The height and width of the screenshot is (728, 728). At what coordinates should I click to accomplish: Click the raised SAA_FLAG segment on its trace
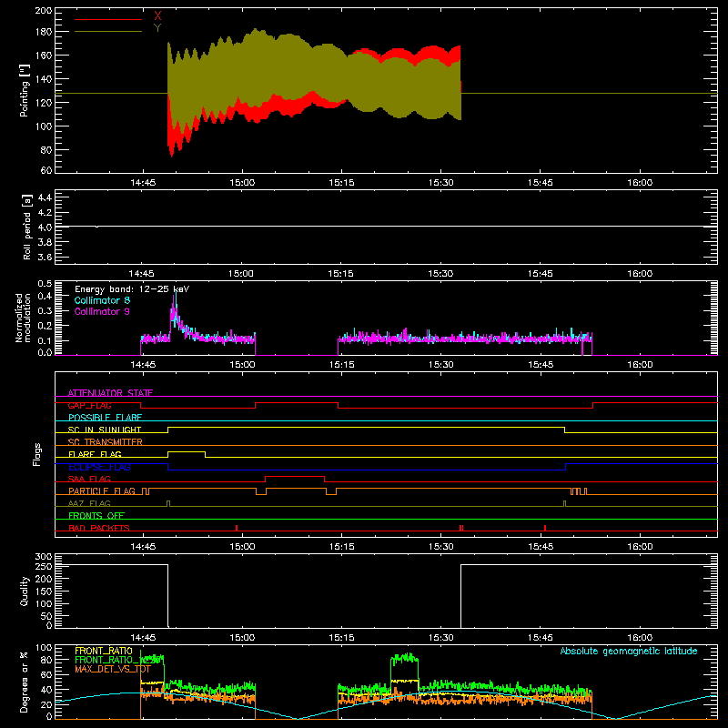click(x=295, y=476)
